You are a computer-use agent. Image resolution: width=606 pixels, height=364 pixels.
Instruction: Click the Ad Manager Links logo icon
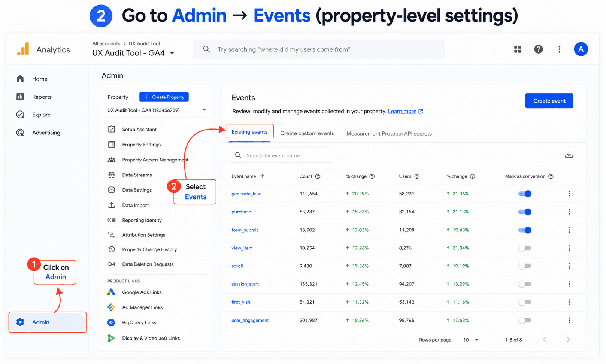(x=111, y=307)
